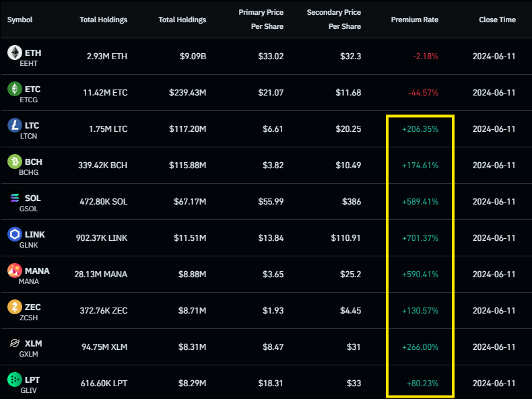Click the $239.43M holdings value

tap(188, 93)
